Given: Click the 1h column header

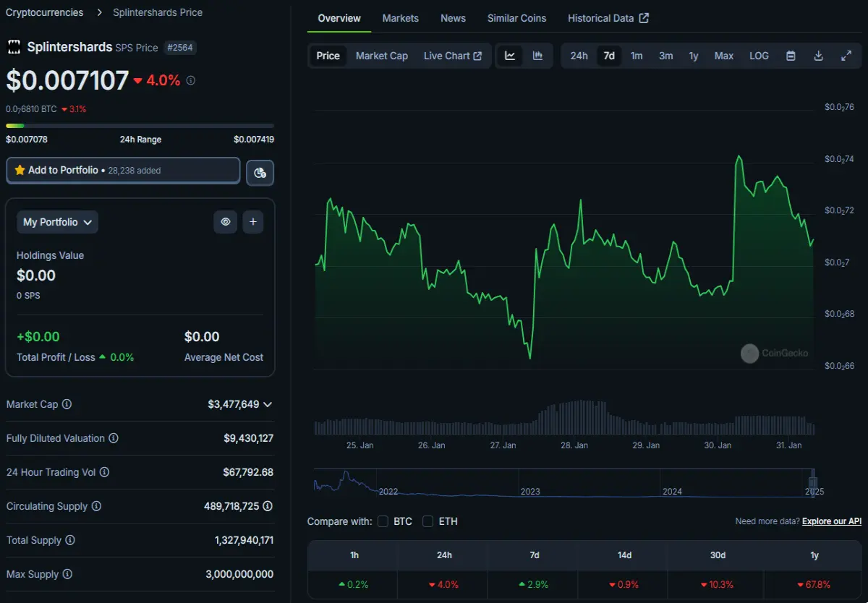Looking at the screenshot, I should tap(354, 555).
